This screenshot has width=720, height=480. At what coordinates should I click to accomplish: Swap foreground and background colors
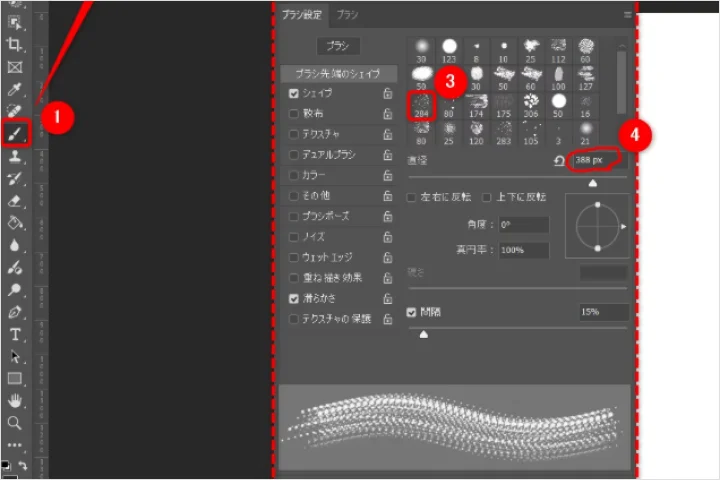point(23,465)
